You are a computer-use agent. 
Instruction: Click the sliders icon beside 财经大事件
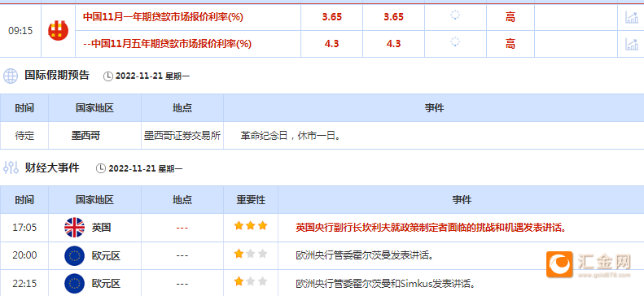pyautogui.click(x=11, y=168)
